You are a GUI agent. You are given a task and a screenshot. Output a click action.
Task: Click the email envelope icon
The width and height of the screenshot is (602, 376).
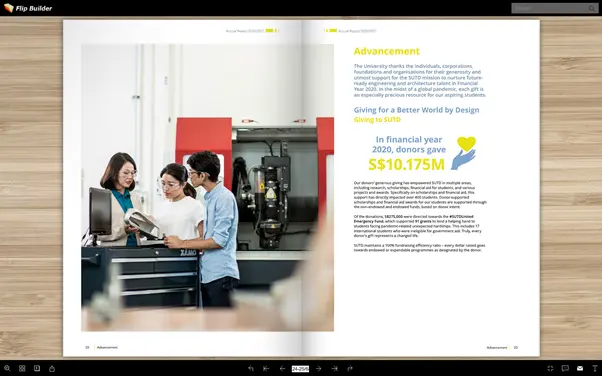580,368
